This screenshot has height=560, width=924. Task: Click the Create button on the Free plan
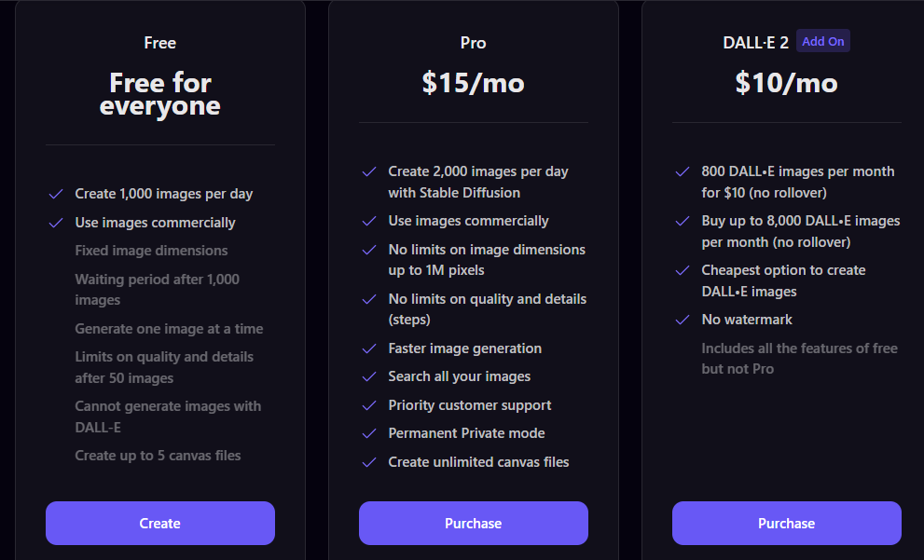tap(160, 523)
